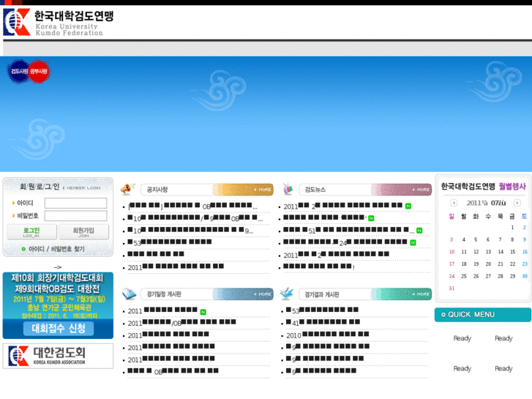Open first 공지사항 post mentioning OB

click(192, 206)
